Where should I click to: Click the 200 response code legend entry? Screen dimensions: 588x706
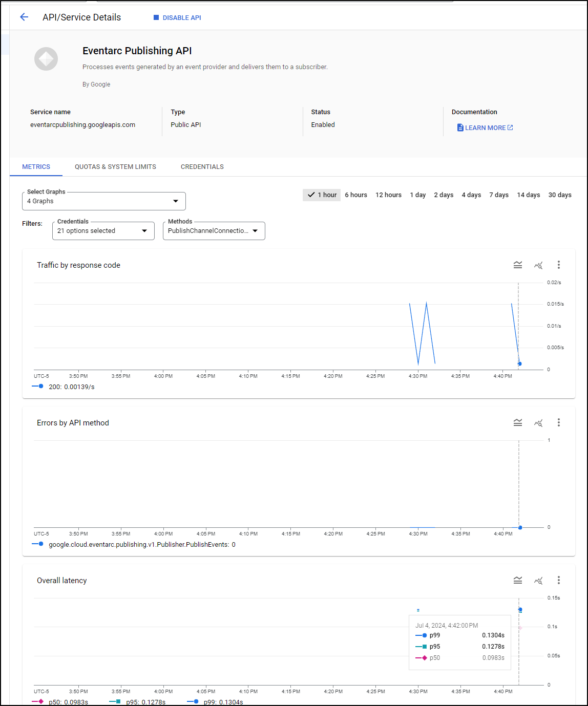[x=64, y=387]
